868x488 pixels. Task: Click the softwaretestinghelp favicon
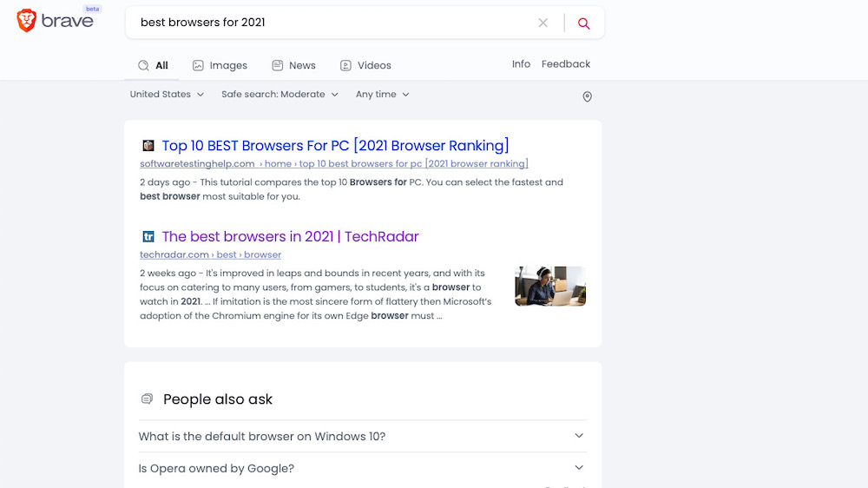[x=148, y=146]
